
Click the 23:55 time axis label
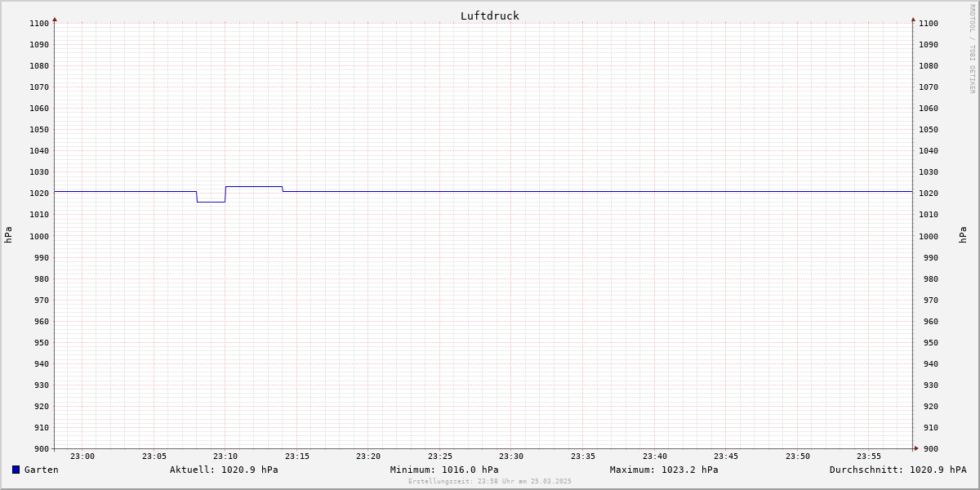tap(869, 457)
